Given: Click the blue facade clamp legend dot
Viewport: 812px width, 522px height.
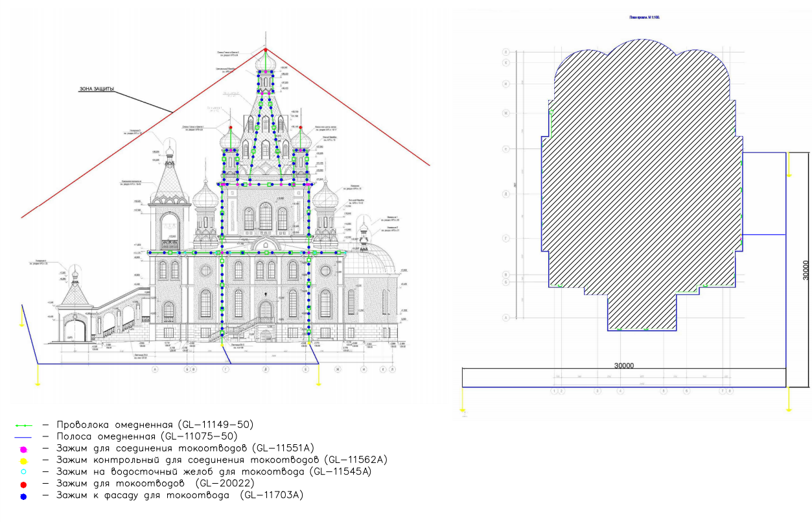Looking at the screenshot, I should tap(23, 496).
